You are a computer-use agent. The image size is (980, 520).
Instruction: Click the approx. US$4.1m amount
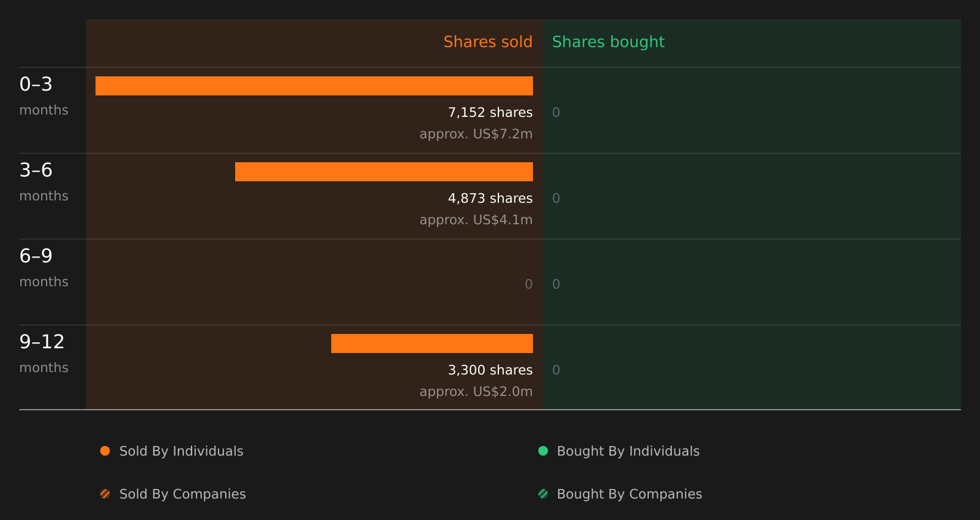pos(476,220)
